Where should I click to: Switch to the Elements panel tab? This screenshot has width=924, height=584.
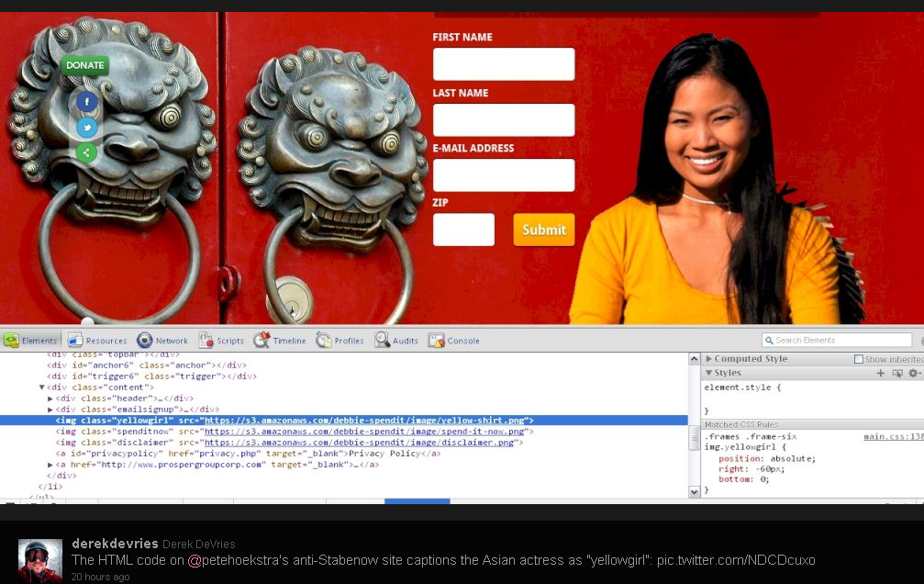click(x=30, y=341)
